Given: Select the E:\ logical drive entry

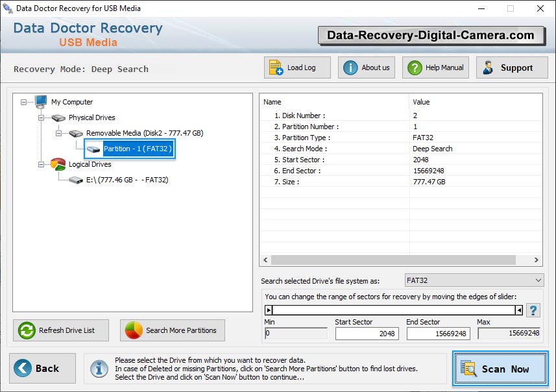Looking at the screenshot, I should tap(127, 180).
